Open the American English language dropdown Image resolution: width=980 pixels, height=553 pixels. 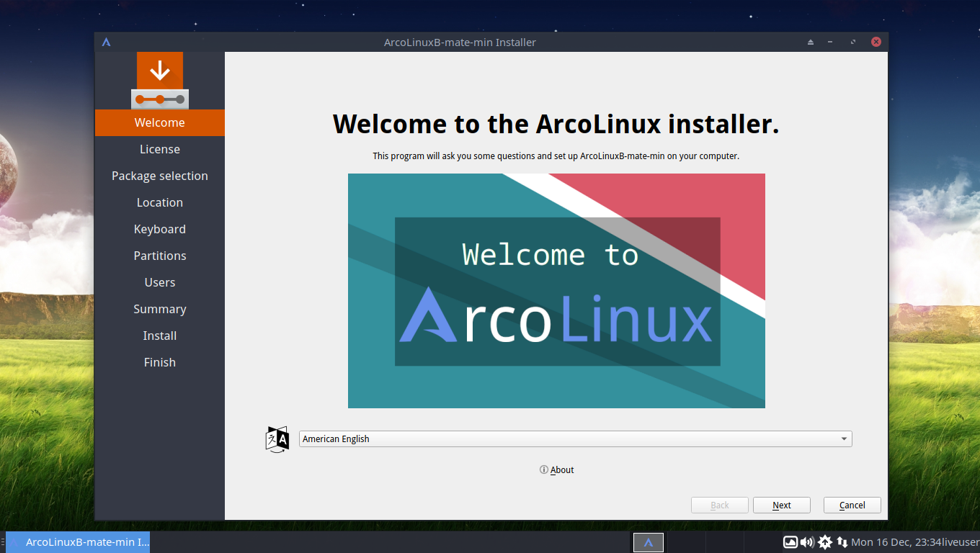click(x=575, y=439)
